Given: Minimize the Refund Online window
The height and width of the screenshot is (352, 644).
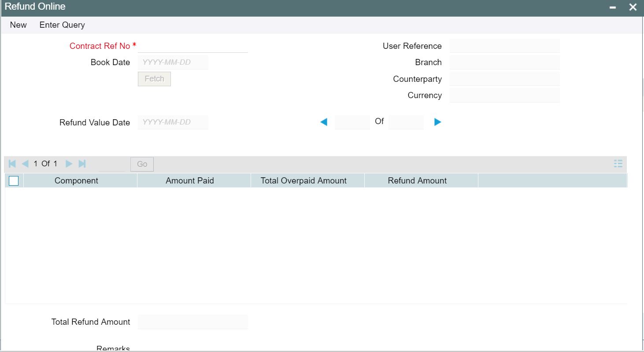Looking at the screenshot, I should tap(613, 7).
